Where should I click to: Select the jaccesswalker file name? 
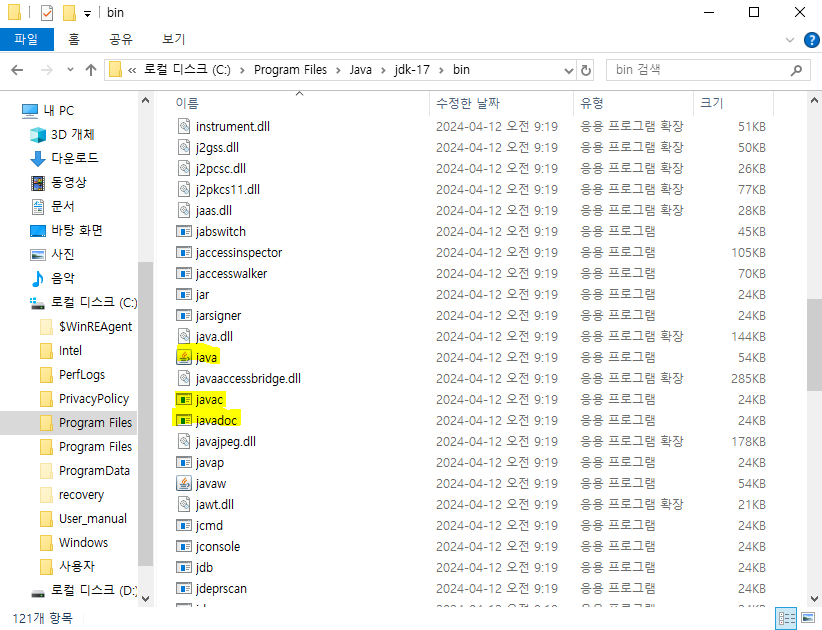click(231, 274)
